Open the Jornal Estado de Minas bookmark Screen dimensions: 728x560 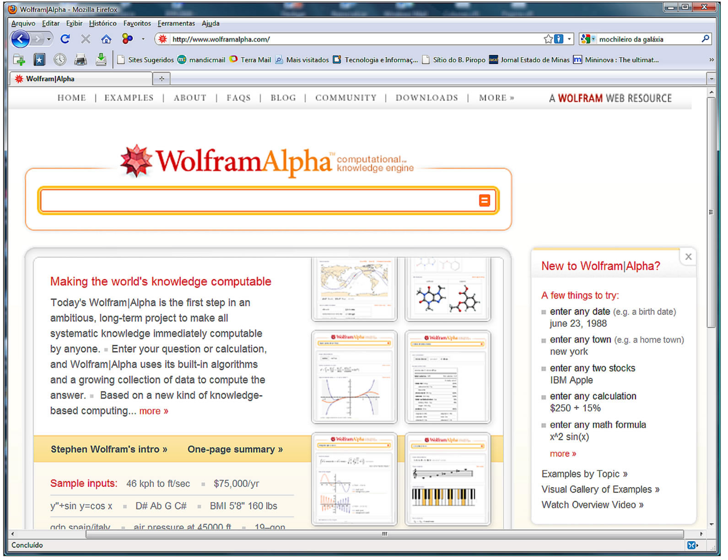coord(529,59)
